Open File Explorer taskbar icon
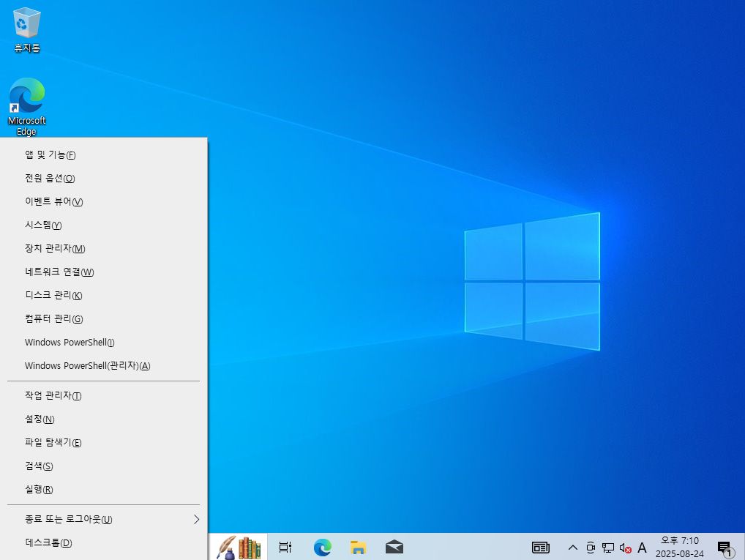Screen dimensions: 745x560 [x=359, y=547]
